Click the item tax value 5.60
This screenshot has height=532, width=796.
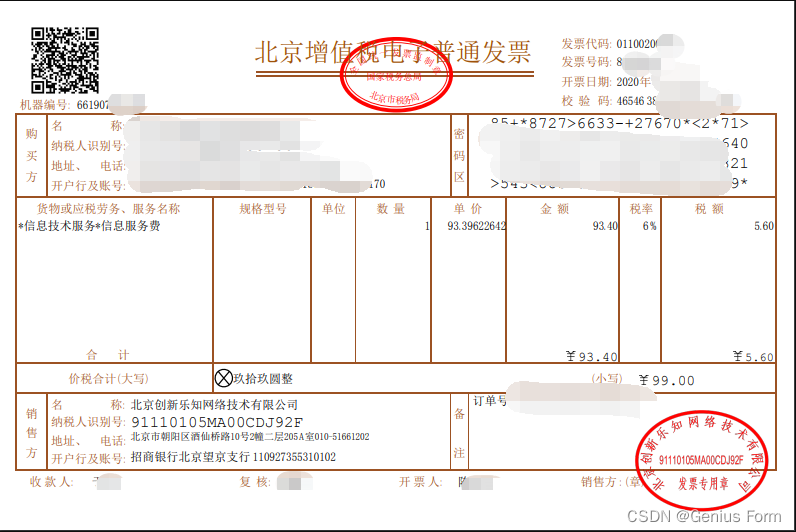pyautogui.click(x=764, y=226)
